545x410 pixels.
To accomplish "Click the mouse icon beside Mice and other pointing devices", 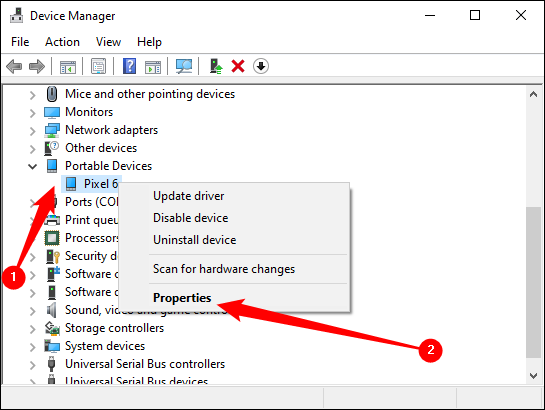I will pos(52,94).
